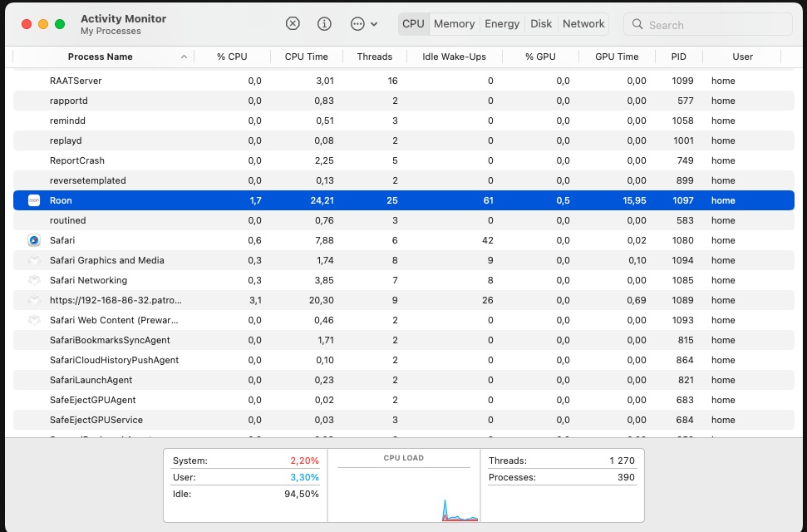Select the SafariBookmarksSyncAgent row
The image size is (807, 532).
pos(404,341)
